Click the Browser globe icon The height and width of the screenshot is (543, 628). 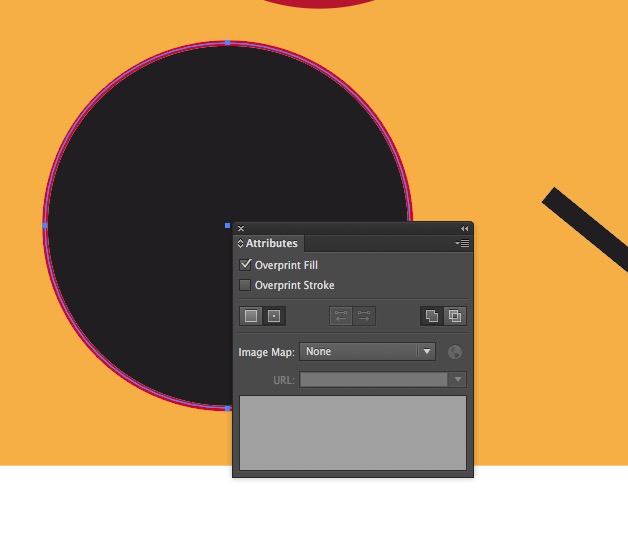pos(455,352)
